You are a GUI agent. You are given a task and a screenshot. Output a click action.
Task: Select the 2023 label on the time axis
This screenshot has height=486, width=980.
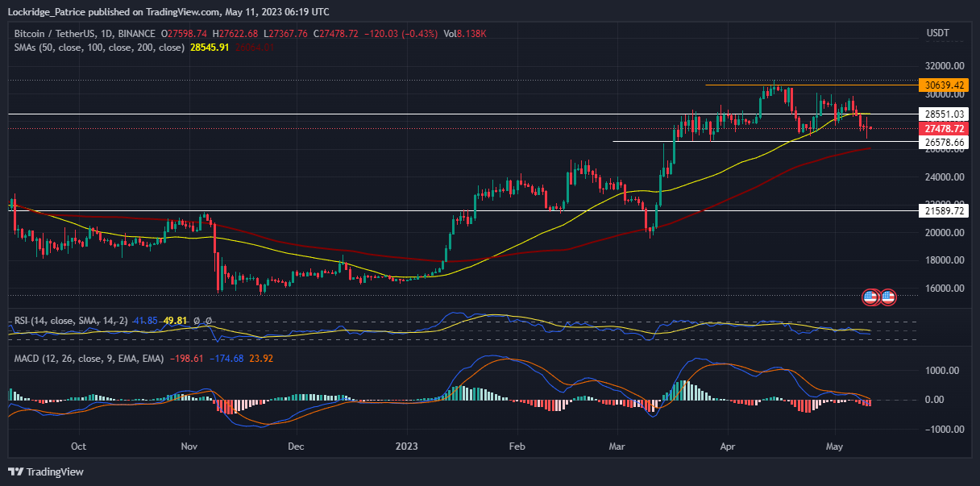(x=406, y=446)
